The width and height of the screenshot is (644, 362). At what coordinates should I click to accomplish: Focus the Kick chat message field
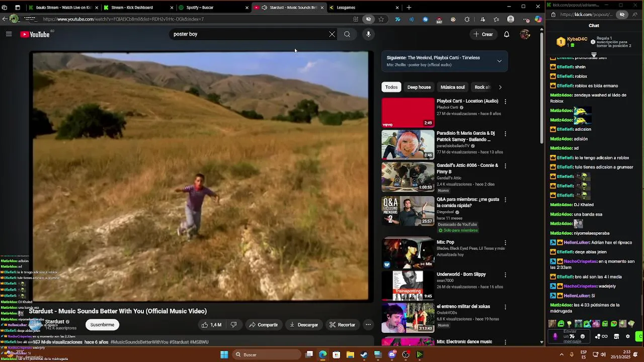570,336
